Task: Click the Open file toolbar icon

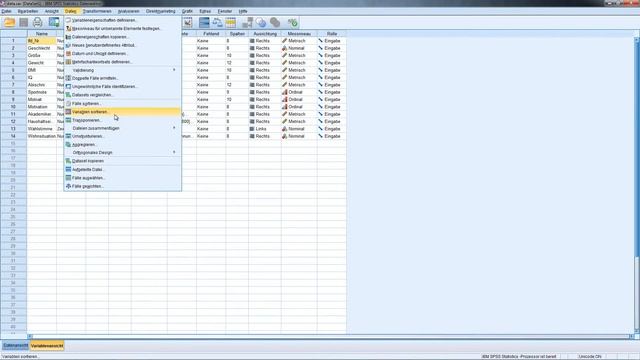Action: [10, 22]
